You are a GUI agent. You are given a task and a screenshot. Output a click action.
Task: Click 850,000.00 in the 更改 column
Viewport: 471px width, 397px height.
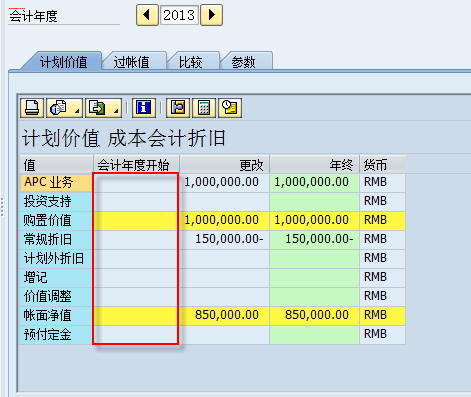tap(225, 315)
